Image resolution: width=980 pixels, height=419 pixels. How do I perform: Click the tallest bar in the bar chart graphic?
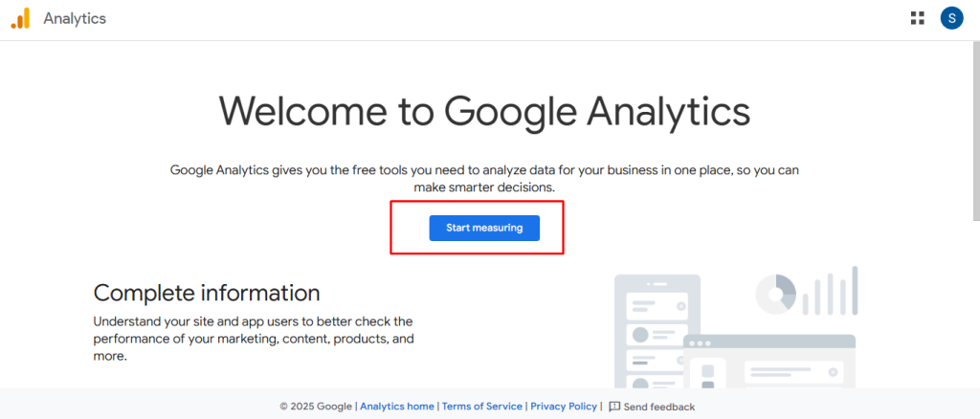point(855,290)
